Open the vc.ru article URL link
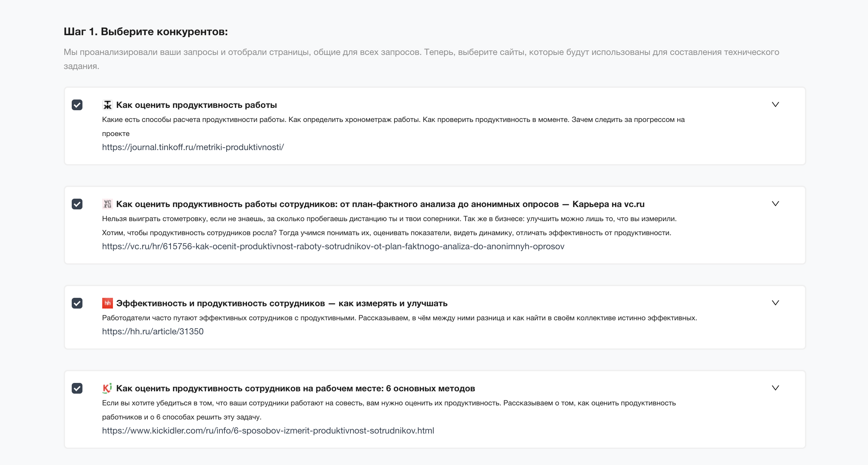 tap(333, 246)
